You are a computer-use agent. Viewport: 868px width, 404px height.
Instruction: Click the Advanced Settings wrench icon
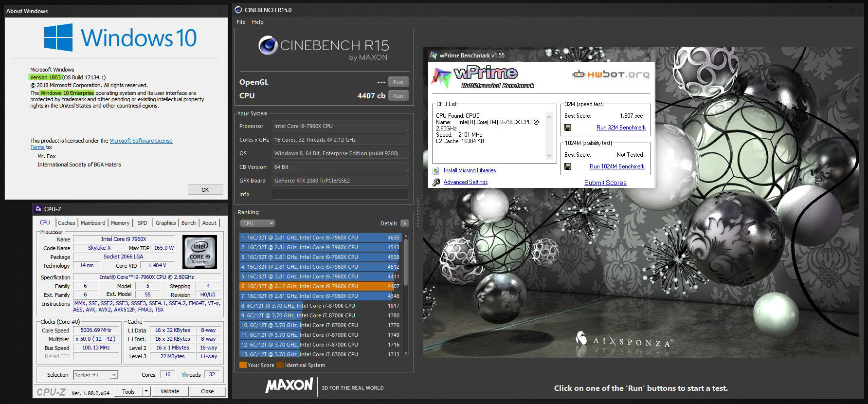pyautogui.click(x=435, y=182)
